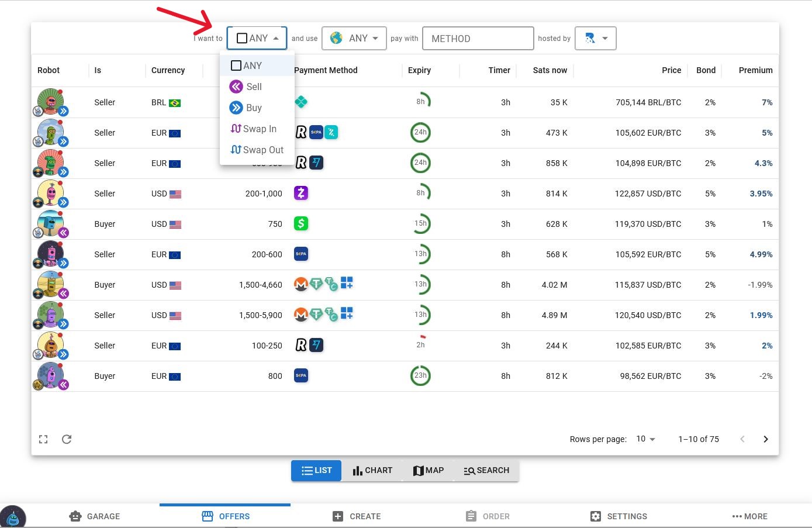Click the 23h expiry progress circle on the 800 EUR row
Image resolution: width=812 pixels, height=528 pixels.
point(421,376)
